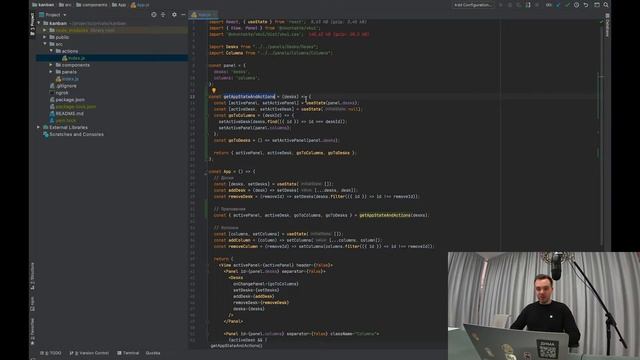Hide the Project panel with minus icon
Image resolution: width=640 pixels, height=360 pixels.
click(x=183, y=15)
